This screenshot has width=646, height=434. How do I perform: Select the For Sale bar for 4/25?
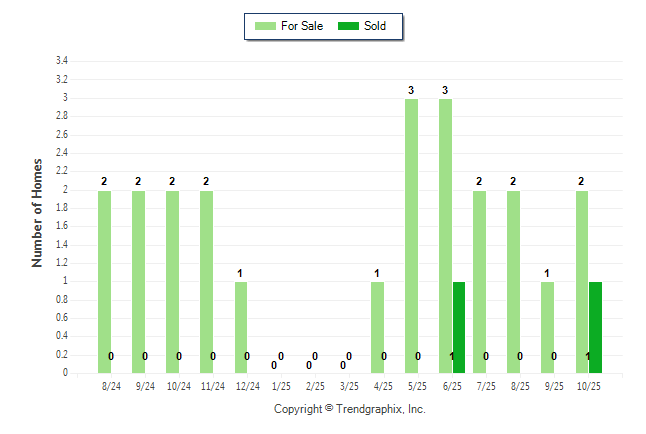[377, 327]
